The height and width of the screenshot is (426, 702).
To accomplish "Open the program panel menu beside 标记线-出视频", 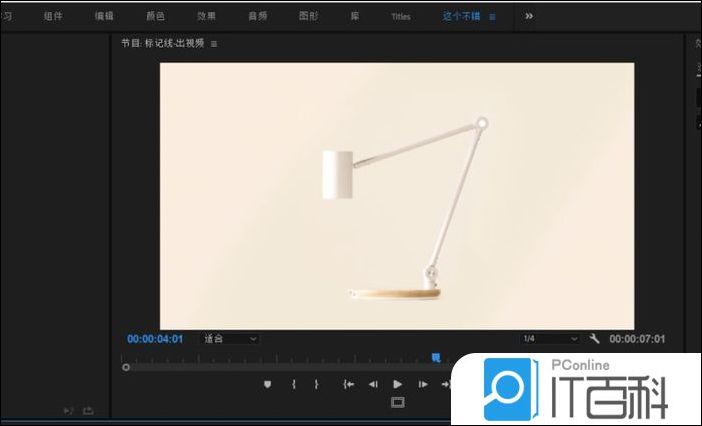I will [x=214, y=44].
